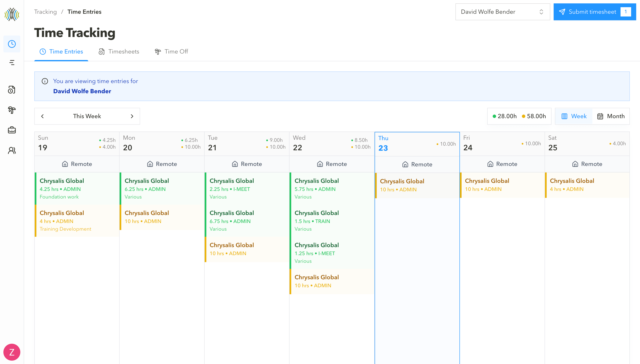Open the people users sidebar icon

12,150
